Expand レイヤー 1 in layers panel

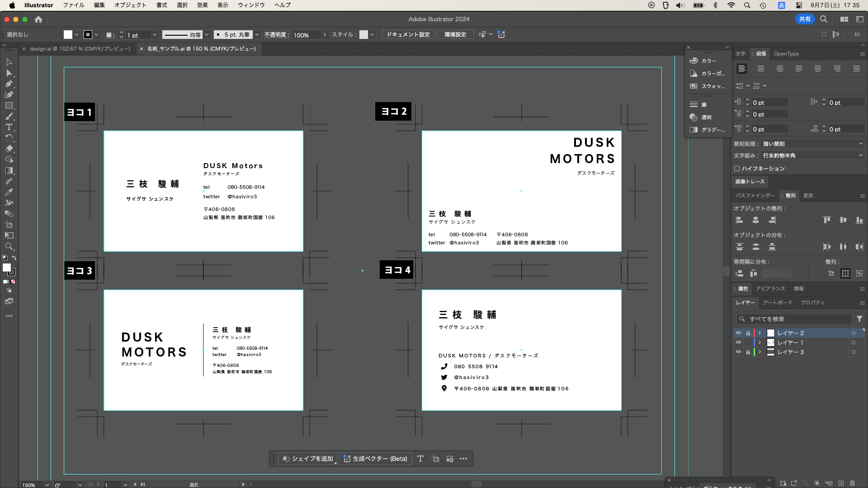(x=760, y=343)
